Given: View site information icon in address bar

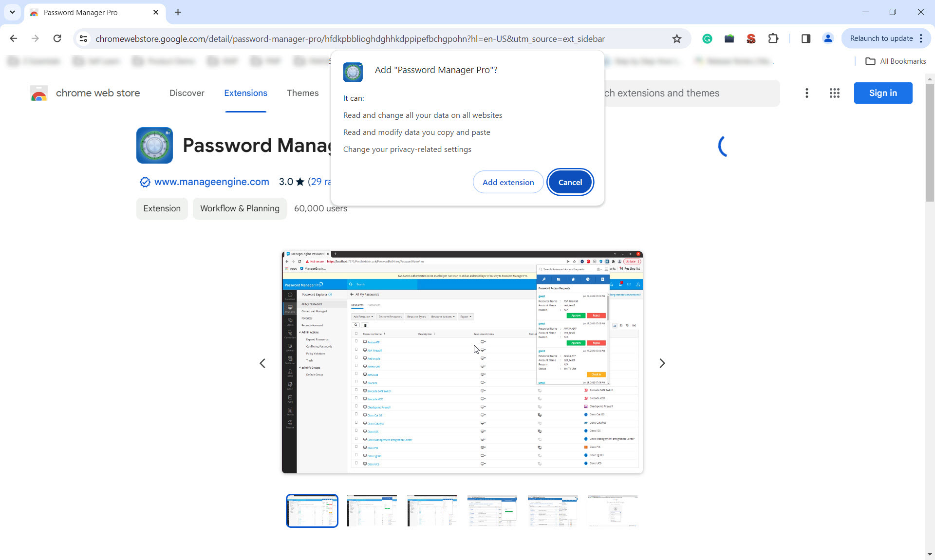Looking at the screenshot, I should pos(84,38).
